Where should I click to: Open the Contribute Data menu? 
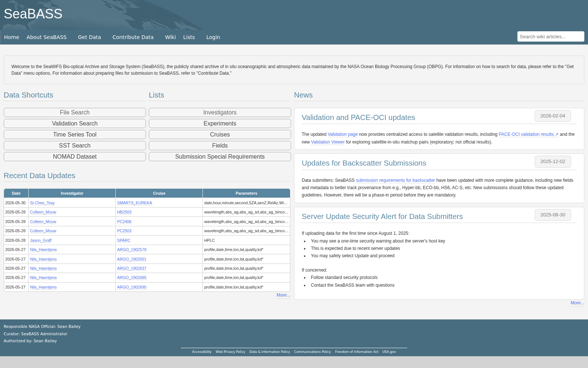coord(133,37)
